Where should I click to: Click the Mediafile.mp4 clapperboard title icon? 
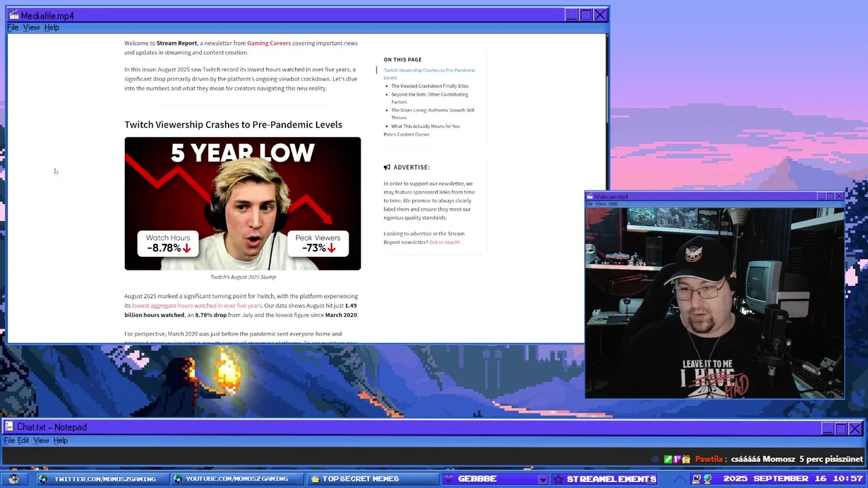point(13,16)
